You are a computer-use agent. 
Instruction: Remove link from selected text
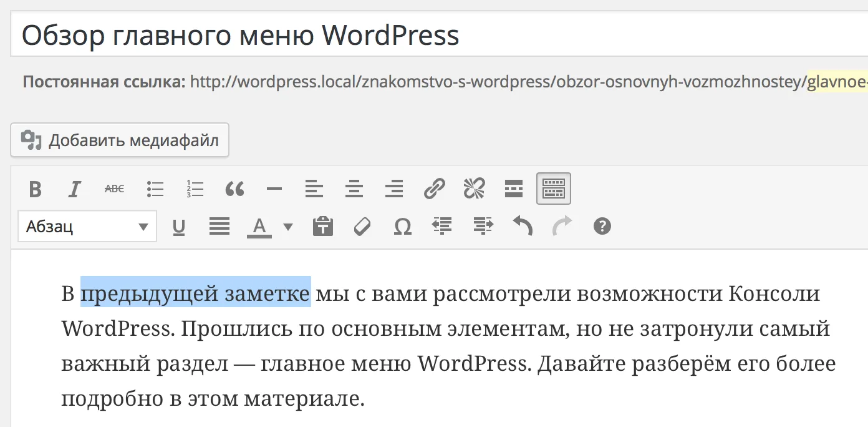tap(474, 189)
